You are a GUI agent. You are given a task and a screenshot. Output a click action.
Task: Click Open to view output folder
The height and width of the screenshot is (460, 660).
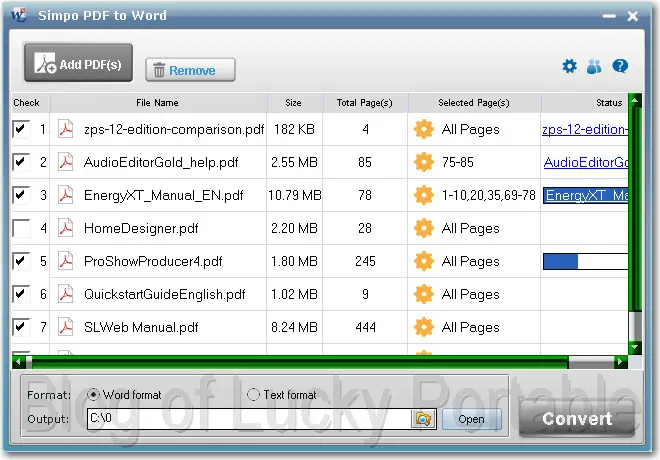coord(471,419)
